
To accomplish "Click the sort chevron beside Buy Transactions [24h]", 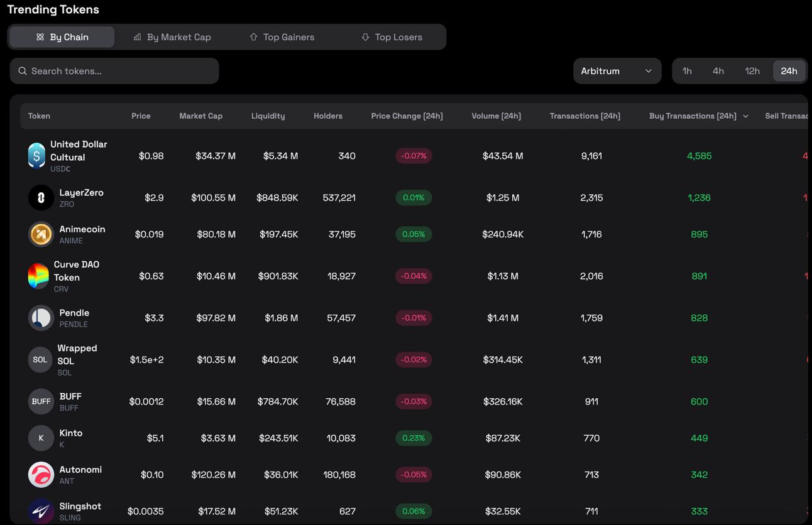I will click(745, 116).
